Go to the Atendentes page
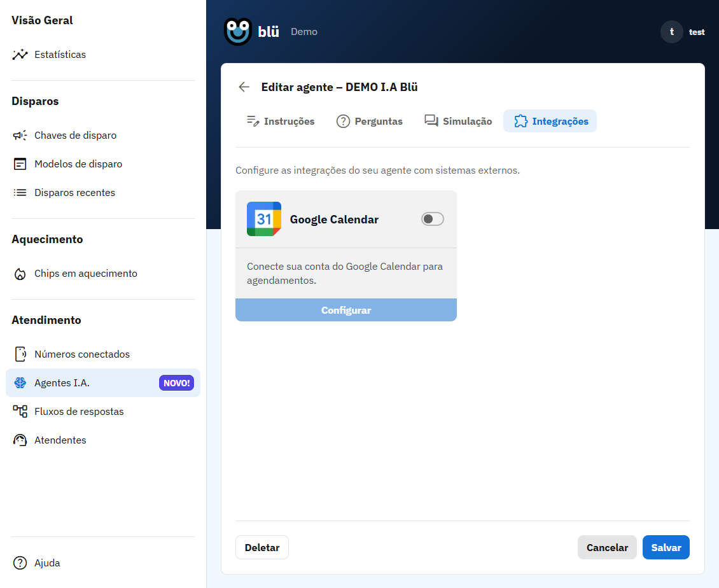Viewport: 719px width, 588px height. [x=103, y=440]
